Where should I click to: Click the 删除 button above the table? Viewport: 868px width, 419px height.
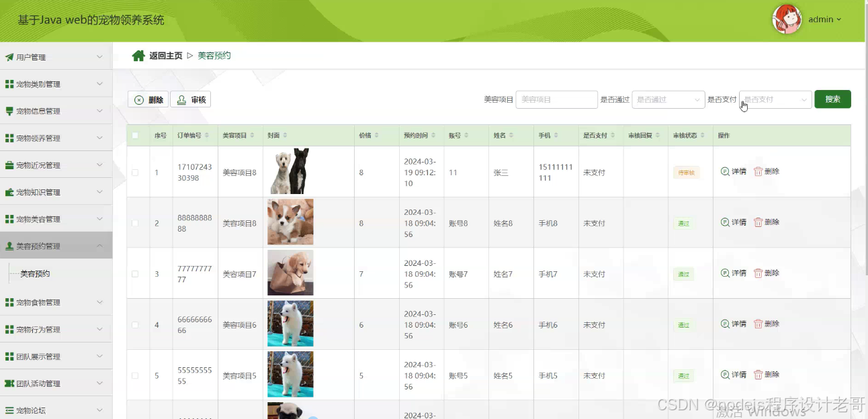coord(148,99)
